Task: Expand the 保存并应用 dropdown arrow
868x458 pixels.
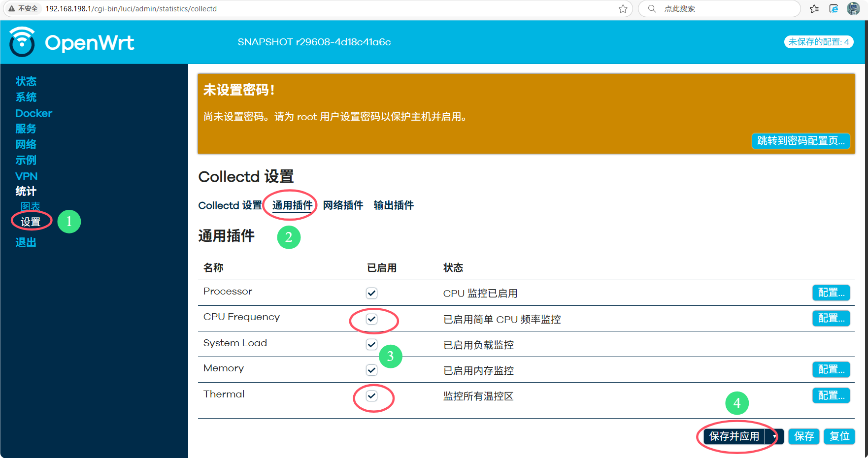Action: click(774, 436)
